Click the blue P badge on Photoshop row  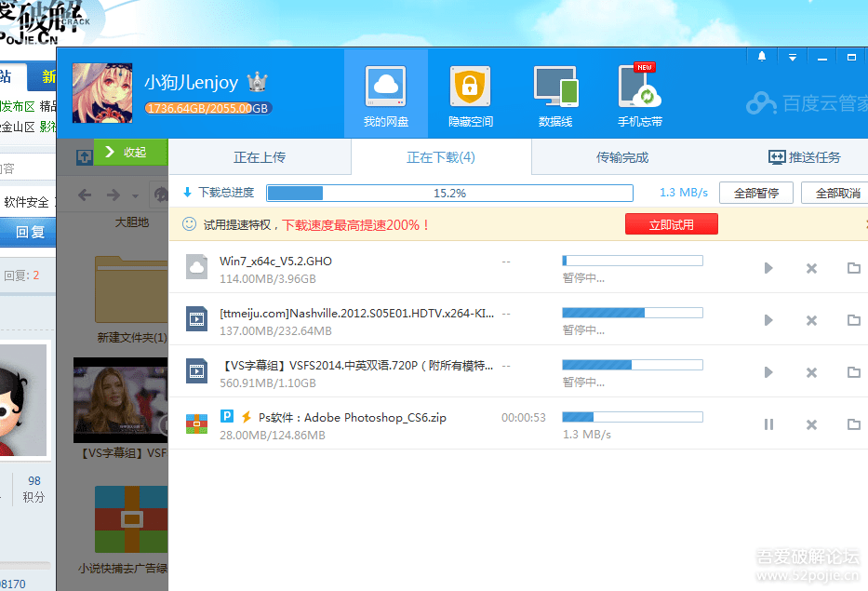(x=226, y=416)
